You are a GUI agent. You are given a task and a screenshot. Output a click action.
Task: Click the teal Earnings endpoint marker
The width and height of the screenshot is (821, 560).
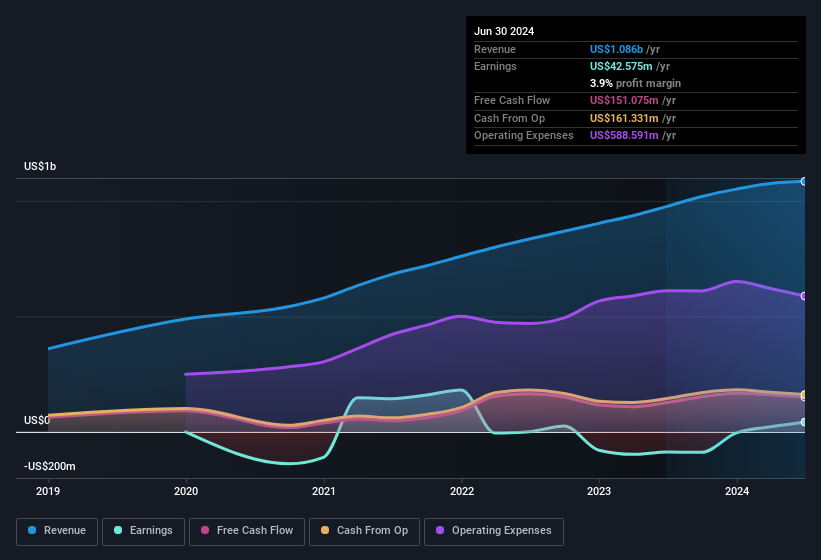804,422
